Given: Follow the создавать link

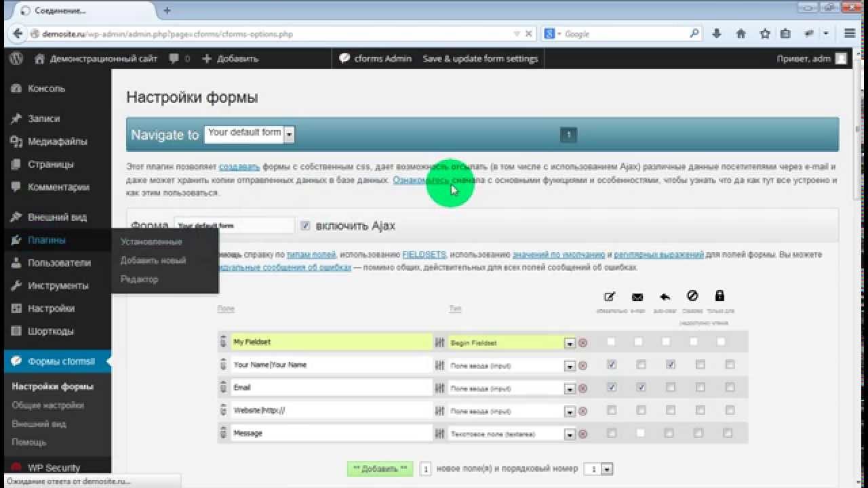Looking at the screenshot, I should click(239, 167).
